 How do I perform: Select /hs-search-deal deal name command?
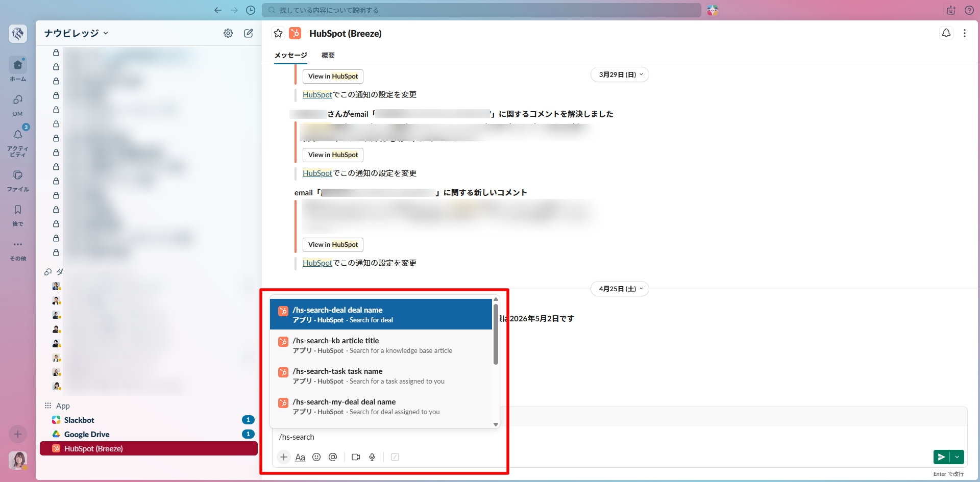[x=381, y=314]
